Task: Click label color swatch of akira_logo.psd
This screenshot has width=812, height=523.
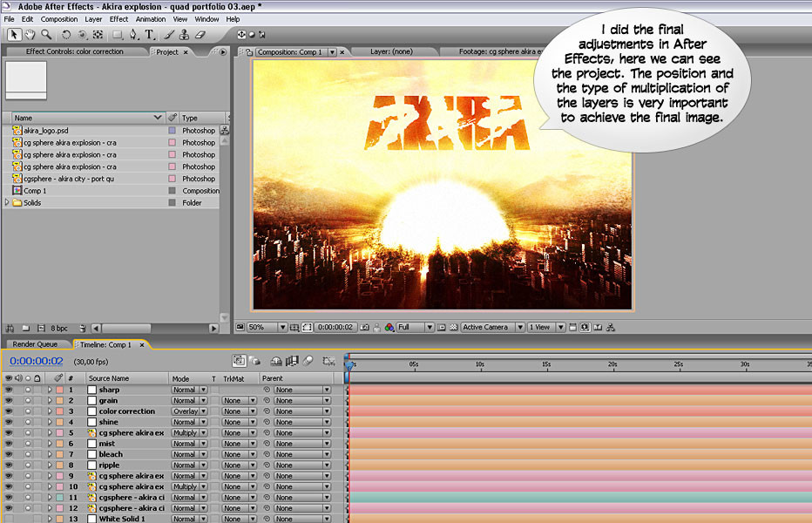Action: [x=172, y=131]
